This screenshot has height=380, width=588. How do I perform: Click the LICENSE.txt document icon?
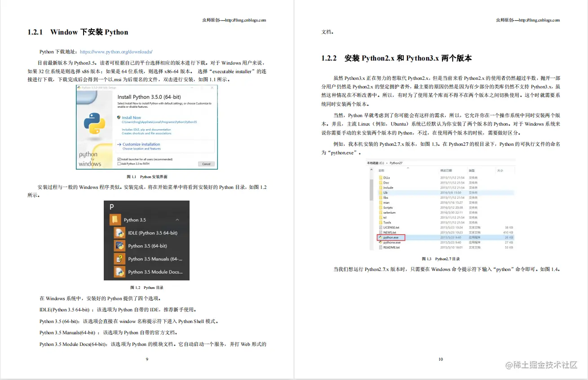(x=380, y=227)
